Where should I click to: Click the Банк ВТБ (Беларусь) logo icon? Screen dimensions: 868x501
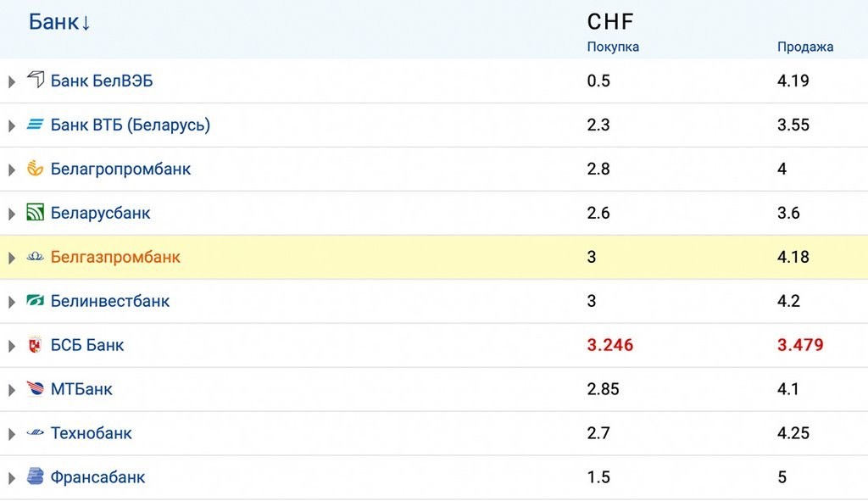(35, 125)
